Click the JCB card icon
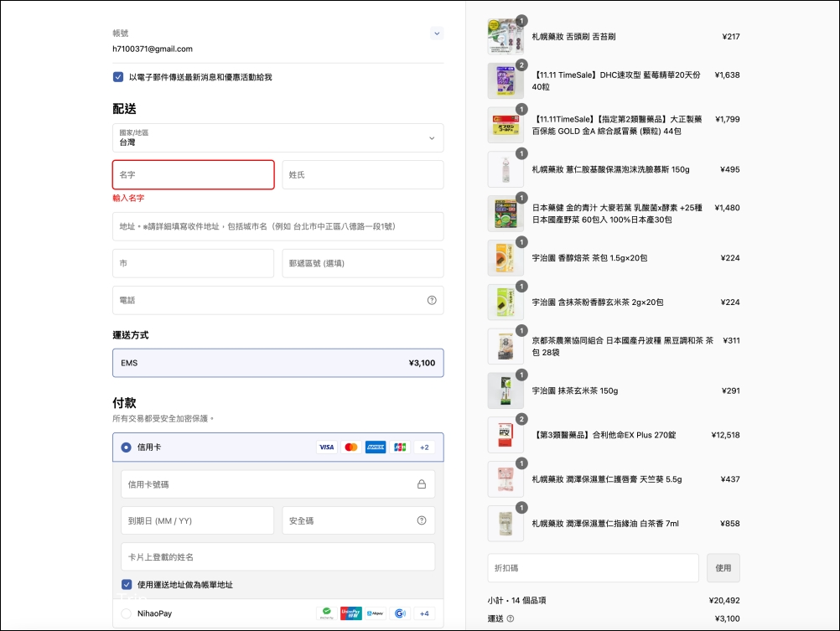The height and width of the screenshot is (631, 840). tap(400, 447)
